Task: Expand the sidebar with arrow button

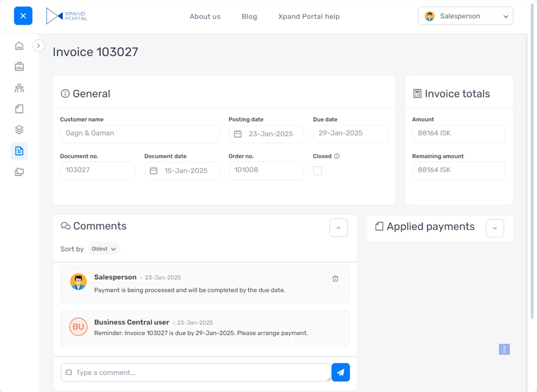Action: tap(38, 45)
